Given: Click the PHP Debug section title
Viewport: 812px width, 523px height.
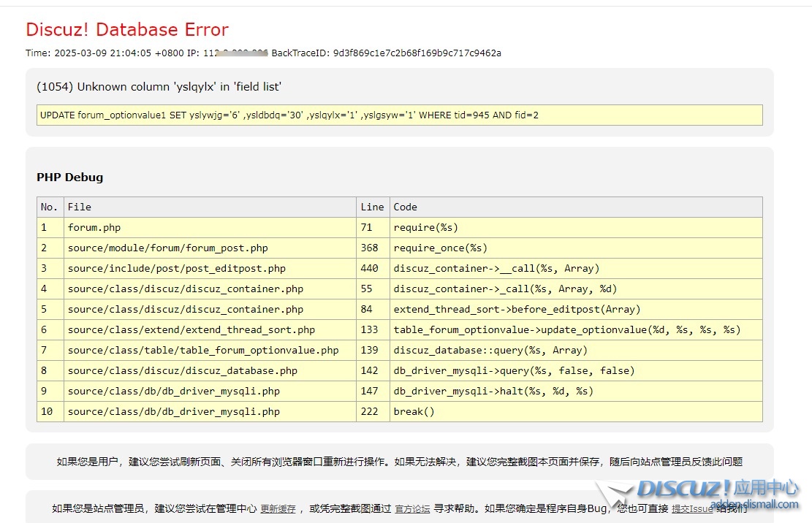Looking at the screenshot, I should pyautogui.click(x=70, y=177).
